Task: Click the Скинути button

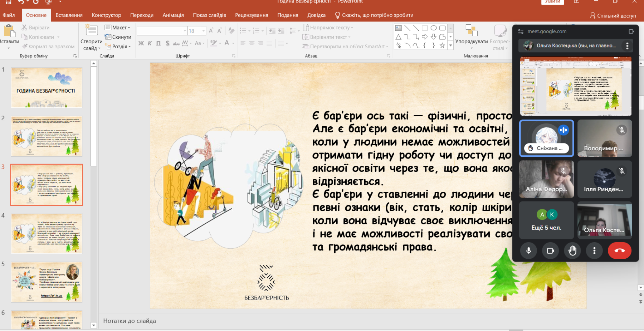Action: [x=118, y=37]
